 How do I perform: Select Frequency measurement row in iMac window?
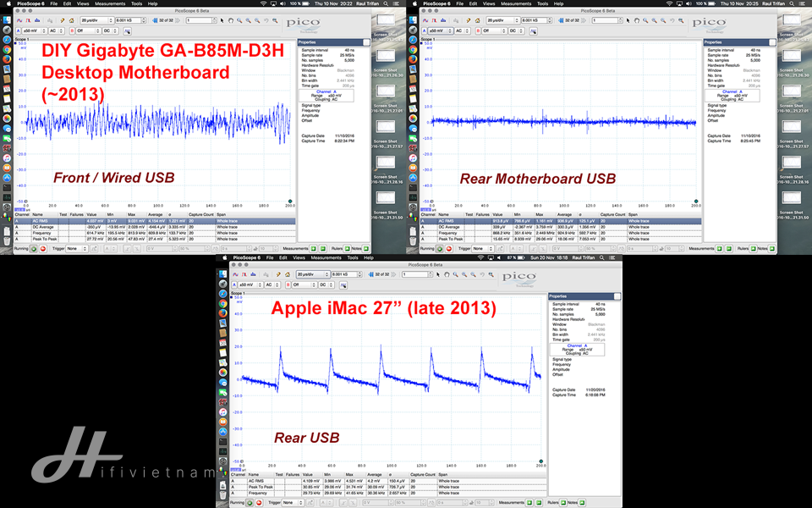(x=388, y=493)
